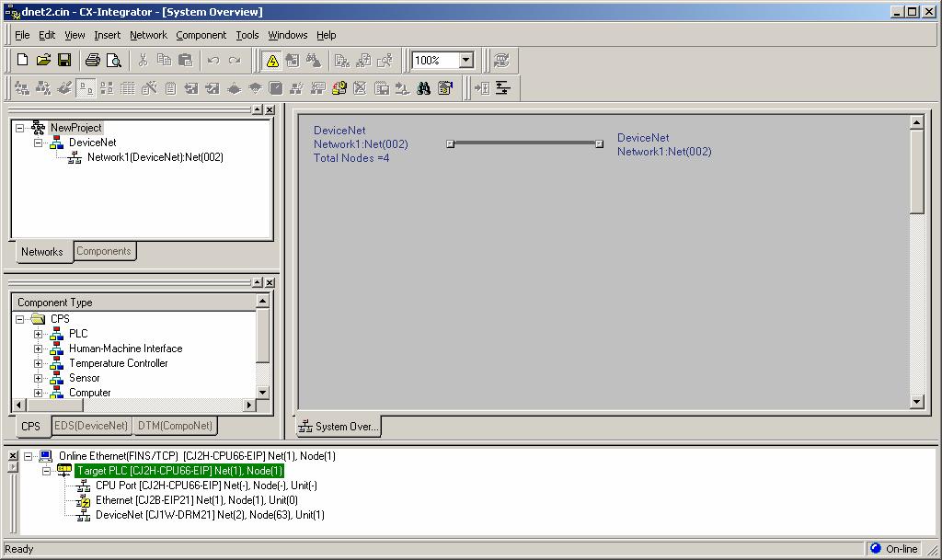Screen dimensions: 942x560
Task: Open Print Preview with magnifier page icon
Action: point(113,60)
